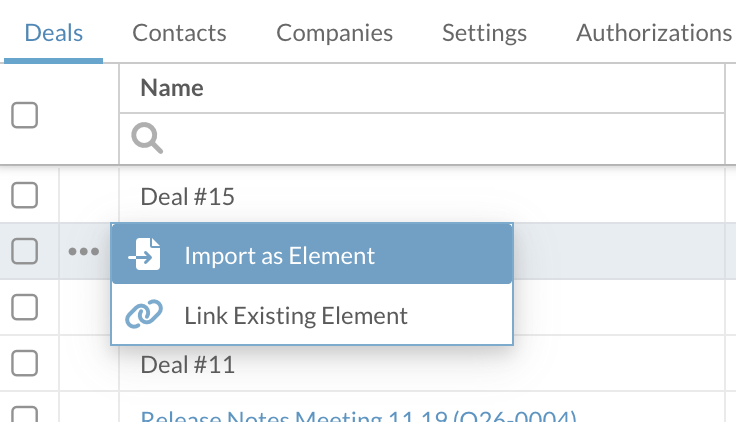Image resolution: width=736 pixels, height=422 pixels.
Task: Switch to the Deals tab
Action: (x=53, y=32)
